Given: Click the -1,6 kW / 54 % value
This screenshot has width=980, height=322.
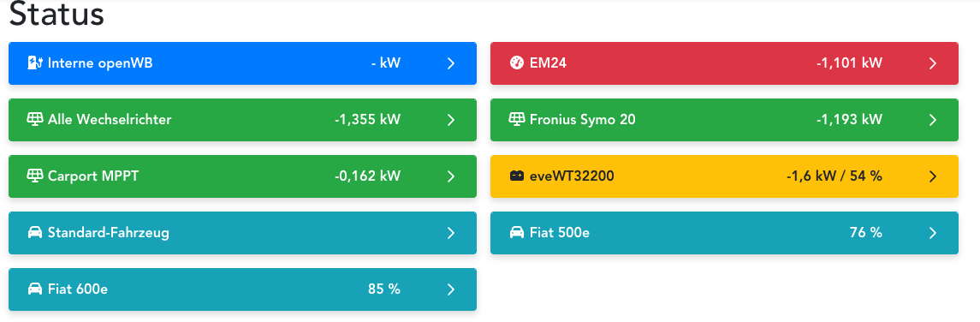Looking at the screenshot, I should point(834,176).
